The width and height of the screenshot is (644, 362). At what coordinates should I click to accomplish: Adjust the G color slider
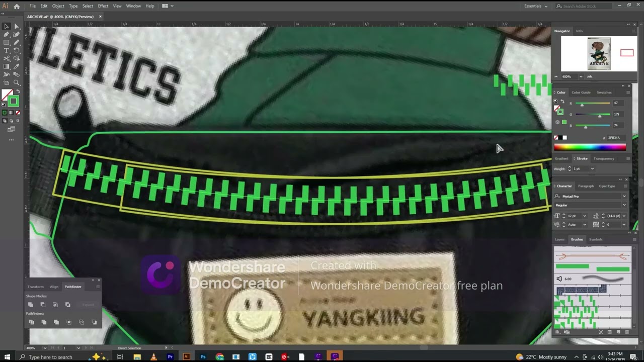coord(593,114)
